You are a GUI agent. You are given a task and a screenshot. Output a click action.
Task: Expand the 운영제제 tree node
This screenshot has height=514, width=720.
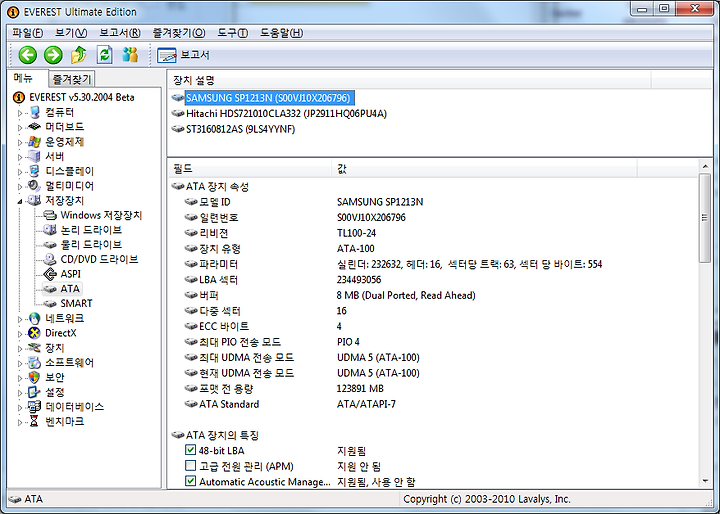[x=20, y=142]
